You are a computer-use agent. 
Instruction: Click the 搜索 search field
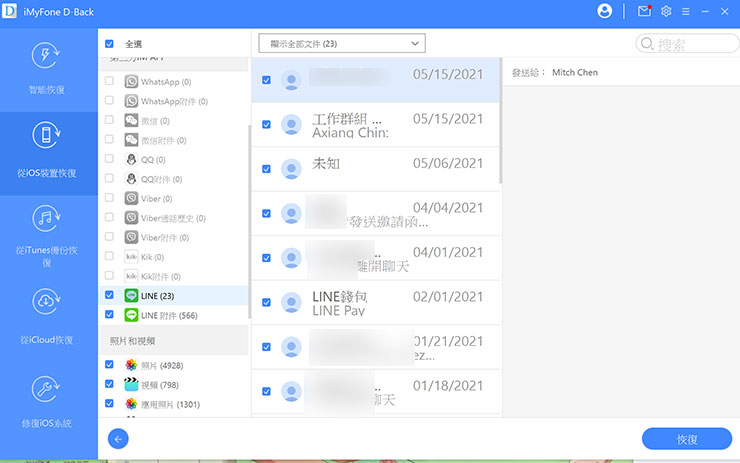point(687,44)
